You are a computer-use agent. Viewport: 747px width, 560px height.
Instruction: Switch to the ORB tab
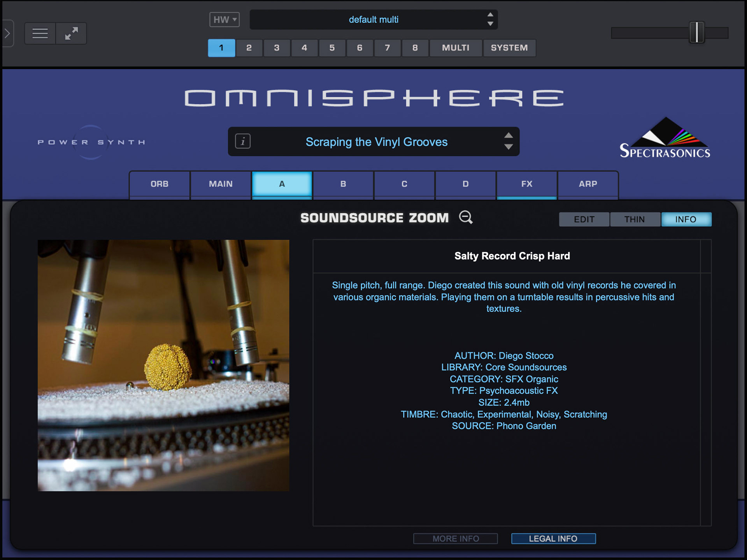160,184
